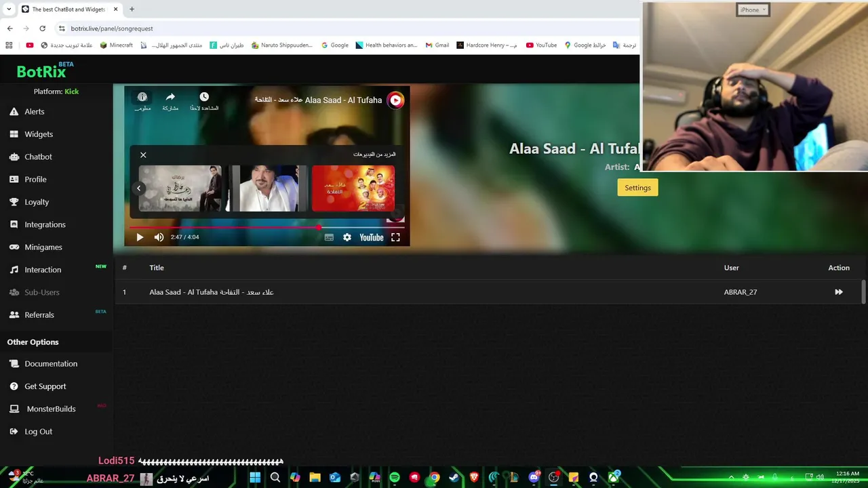Click the browser back arrow
Image resolution: width=868 pixels, height=488 pixels.
point(9,28)
